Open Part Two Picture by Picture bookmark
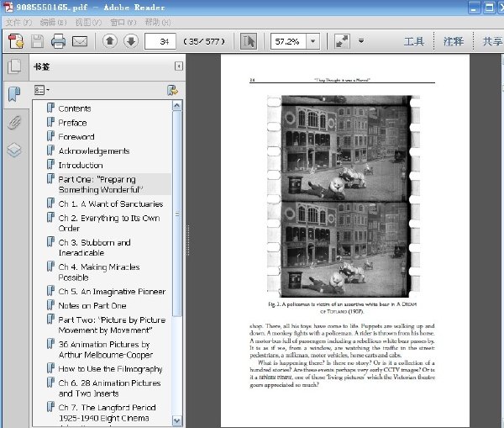The width and height of the screenshot is (504, 428). tap(112, 325)
